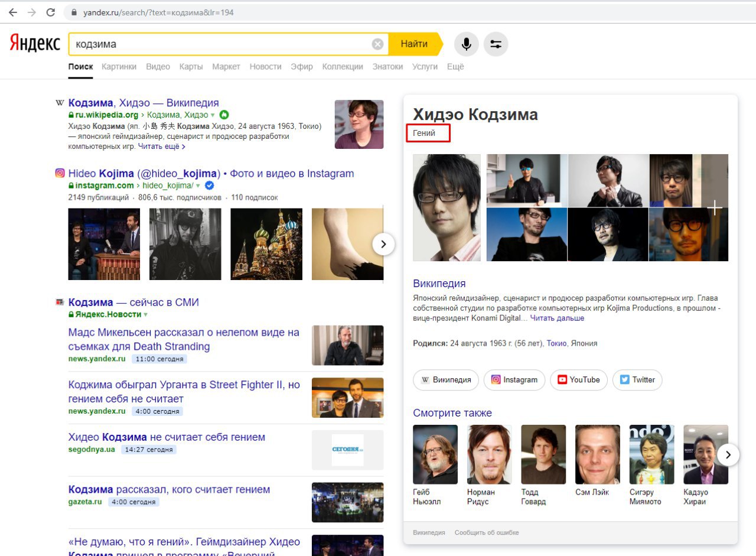This screenshot has width=756, height=556.
Task: Click the browser back arrow
Action: (13, 12)
